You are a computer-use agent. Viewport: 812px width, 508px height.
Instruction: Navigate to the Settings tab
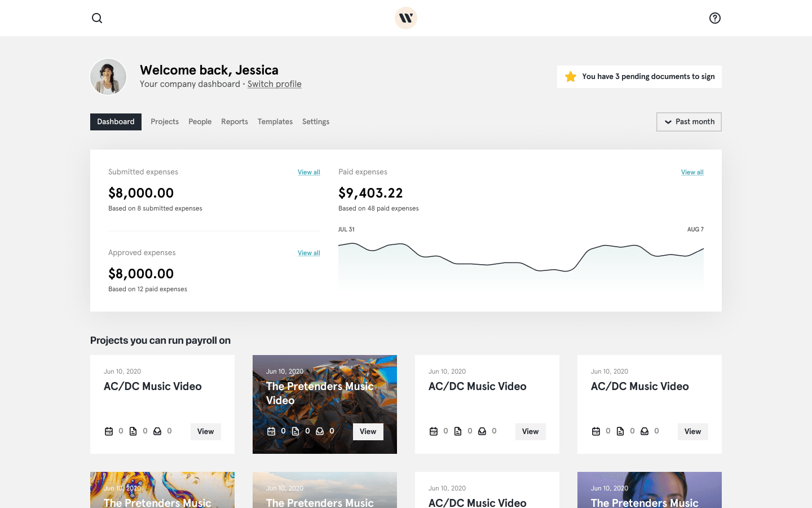316,122
